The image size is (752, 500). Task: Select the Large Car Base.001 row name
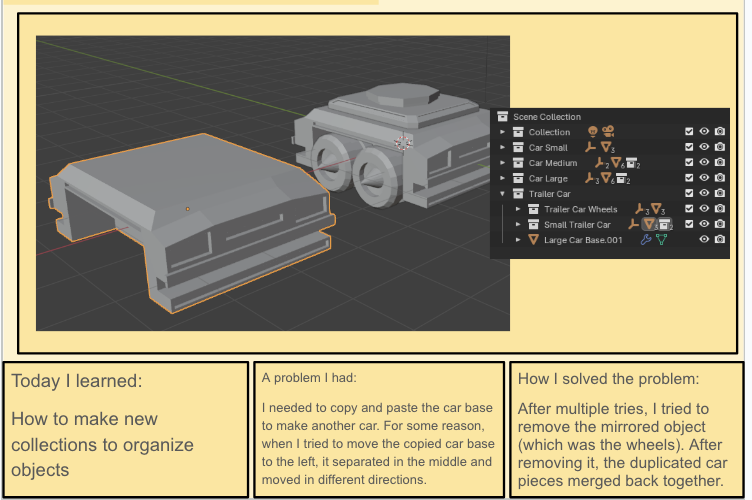point(583,240)
